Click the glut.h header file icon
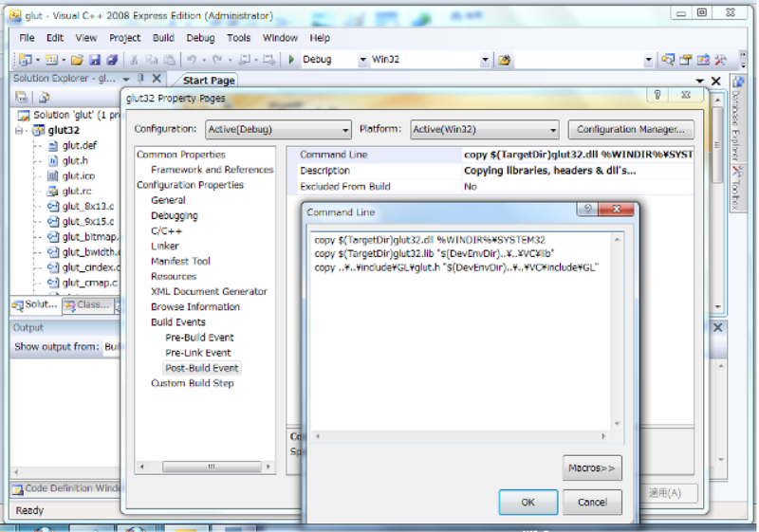Viewport: 759px width, 532px height. click(53, 161)
